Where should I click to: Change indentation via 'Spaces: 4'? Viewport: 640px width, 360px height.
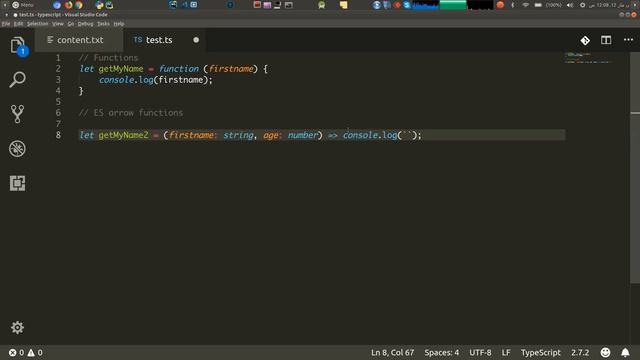441,352
